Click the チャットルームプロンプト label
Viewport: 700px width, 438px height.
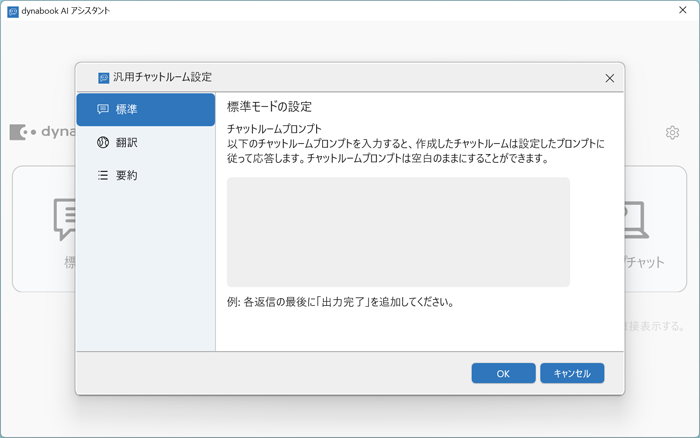click(274, 129)
